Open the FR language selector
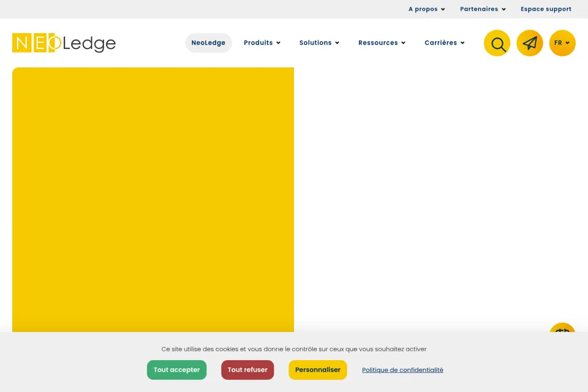The width and height of the screenshot is (588, 392). (562, 43)
